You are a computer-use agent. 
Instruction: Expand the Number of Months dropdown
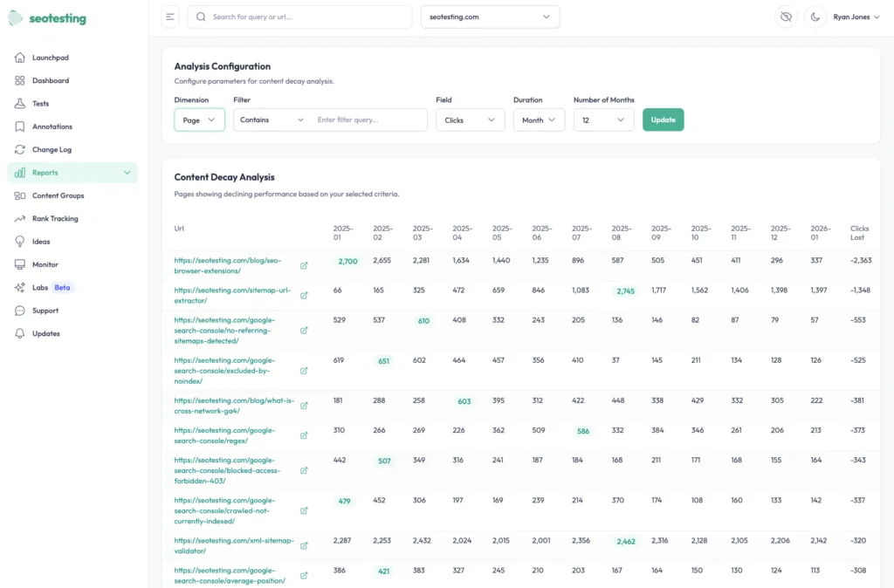click(603, 120)
